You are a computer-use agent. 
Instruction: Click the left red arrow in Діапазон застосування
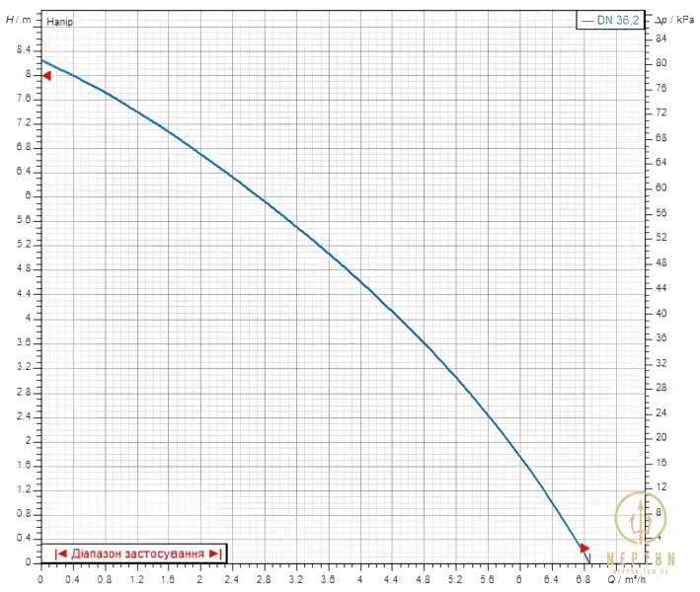[60, 554]
